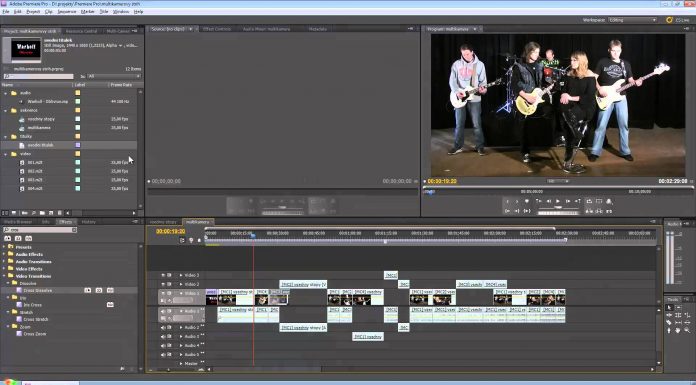Toggle Video 2 track output eye
Image resolution: width=696 pixels, height=385 pixels.
[x=163, y=284]
